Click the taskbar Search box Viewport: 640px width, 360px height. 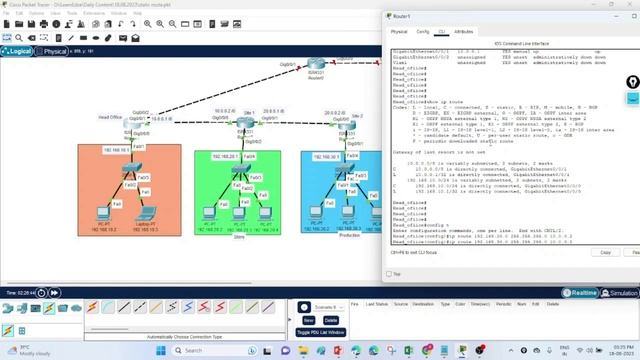pyautogui.click(x=215, y=351)
